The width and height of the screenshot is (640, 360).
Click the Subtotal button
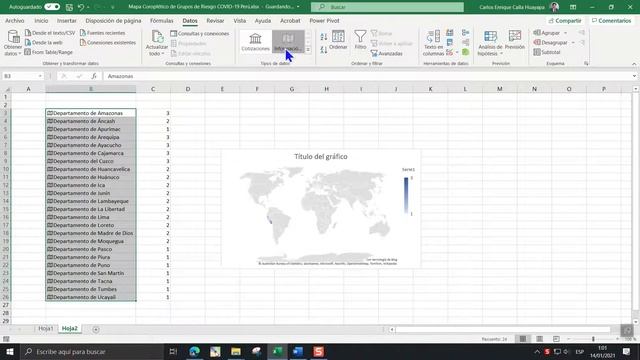[547, 52]
